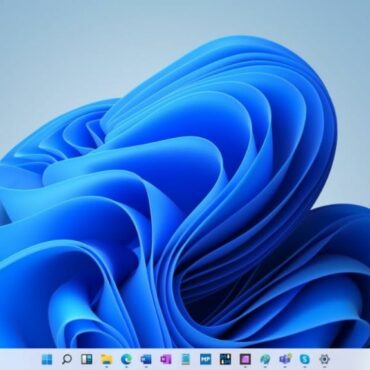Image resolution: width=370 pixels, height=370 pixels.
Task: Open Skype from taskbar
Action: (304, 359)
